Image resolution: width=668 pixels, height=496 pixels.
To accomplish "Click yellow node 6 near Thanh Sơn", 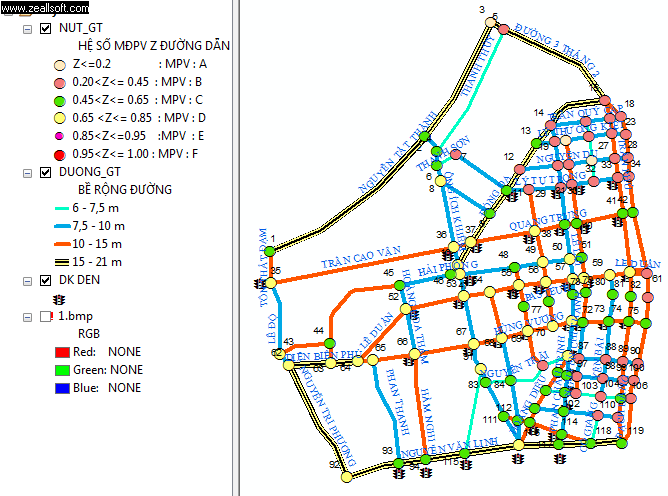I will (x=440, y=181).
